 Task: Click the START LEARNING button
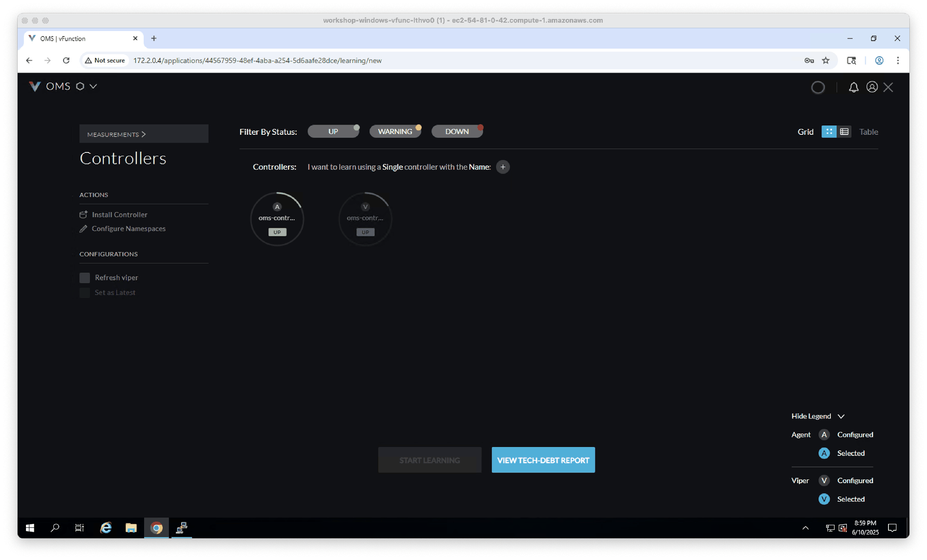point(430,460)
